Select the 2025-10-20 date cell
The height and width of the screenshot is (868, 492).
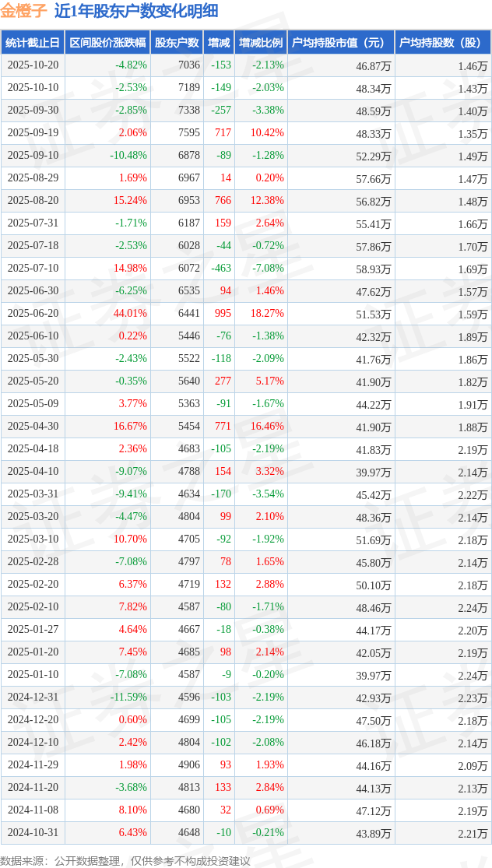(x=33, y=65)
